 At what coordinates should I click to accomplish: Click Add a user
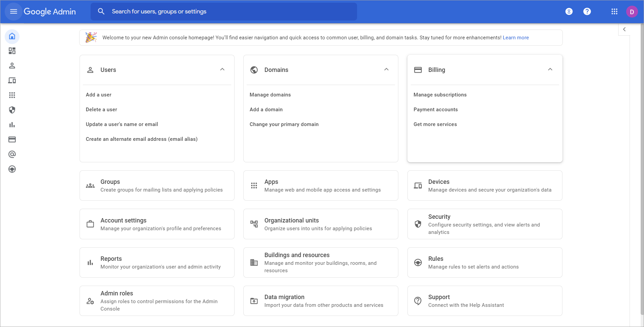pos(99,95)
